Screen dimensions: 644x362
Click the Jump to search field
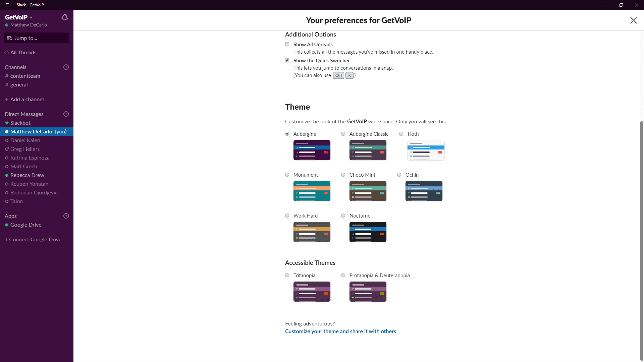(x=37, y=38)
